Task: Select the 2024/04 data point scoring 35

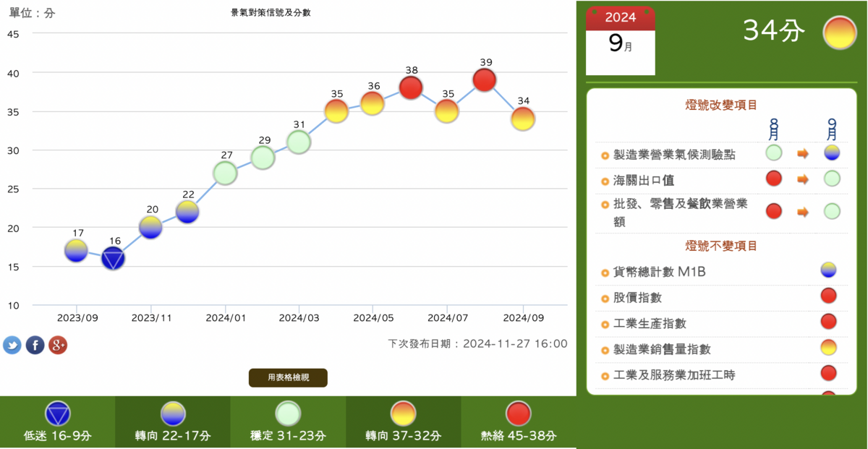Action: point(336,111)
